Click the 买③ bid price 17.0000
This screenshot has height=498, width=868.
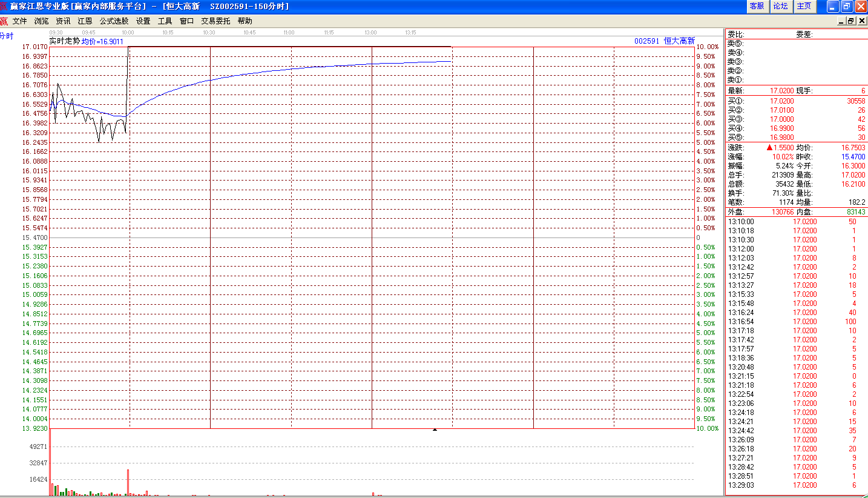click(782, 119)
